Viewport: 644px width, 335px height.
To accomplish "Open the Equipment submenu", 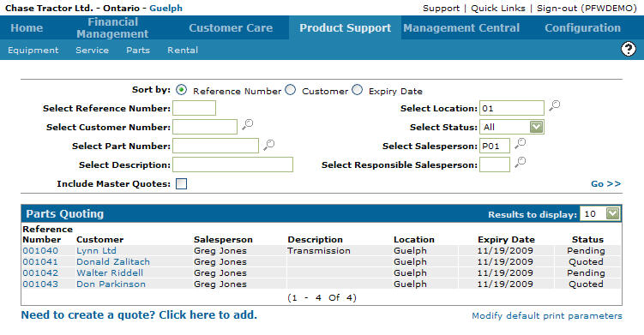I will [33, 50].
